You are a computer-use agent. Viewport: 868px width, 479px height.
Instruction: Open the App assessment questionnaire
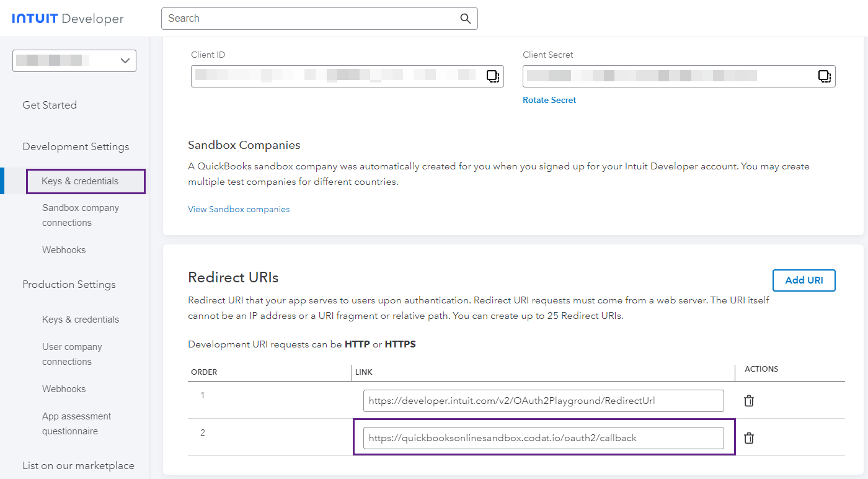click(x=76, y=423)
